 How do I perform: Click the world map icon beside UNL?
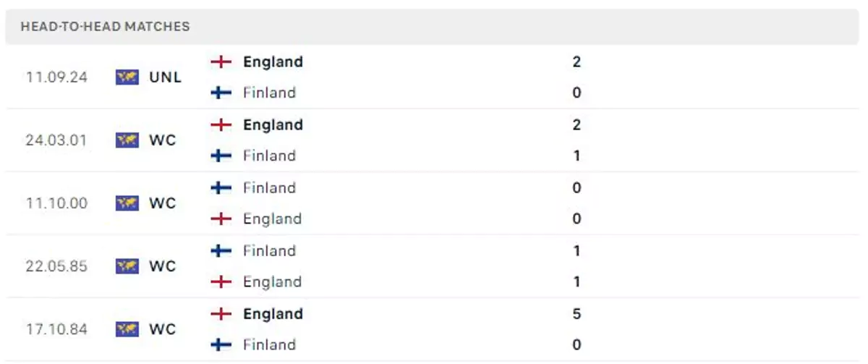(x=127, y=77)
